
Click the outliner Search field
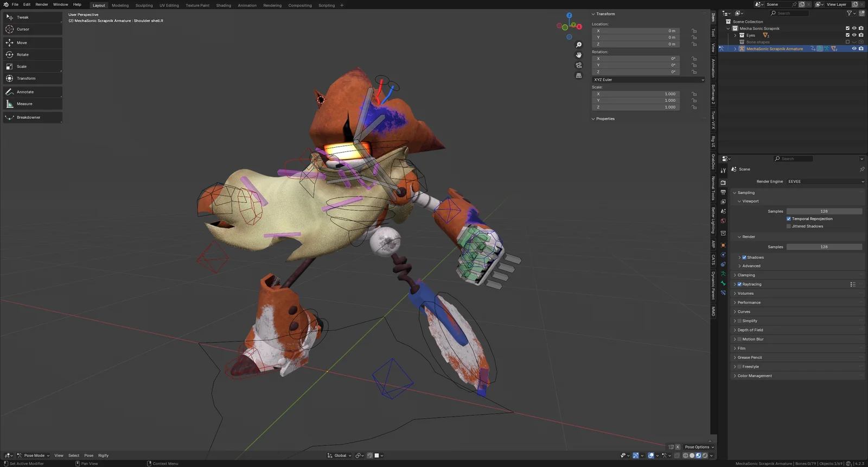coord(789,13)
